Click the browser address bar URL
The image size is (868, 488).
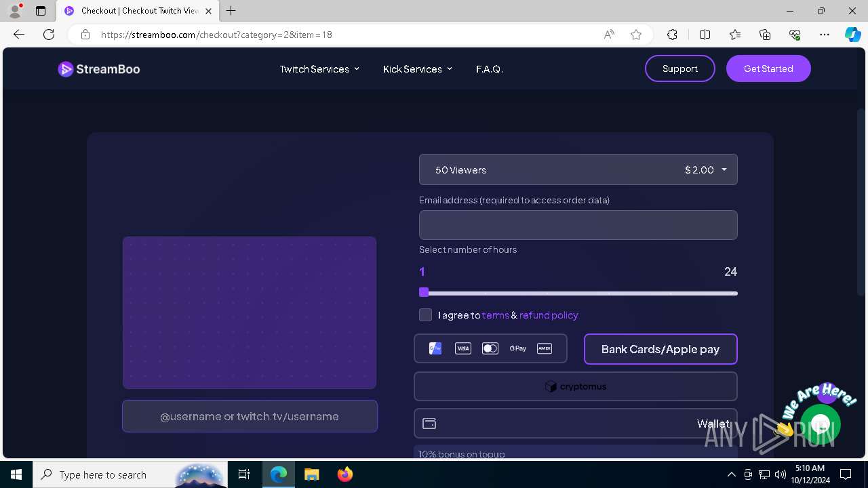click(x=217, y=35)
